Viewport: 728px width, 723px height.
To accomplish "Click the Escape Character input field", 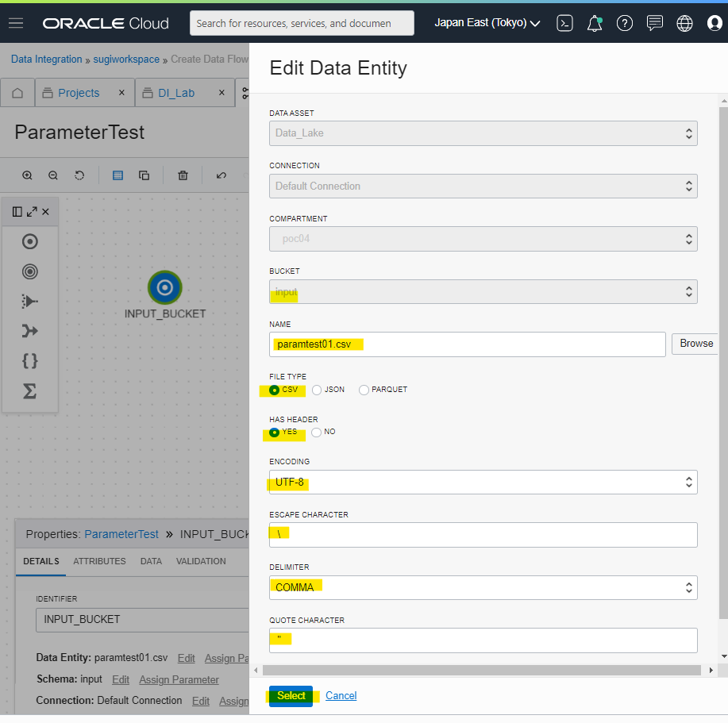I will (x=483, y=535).
